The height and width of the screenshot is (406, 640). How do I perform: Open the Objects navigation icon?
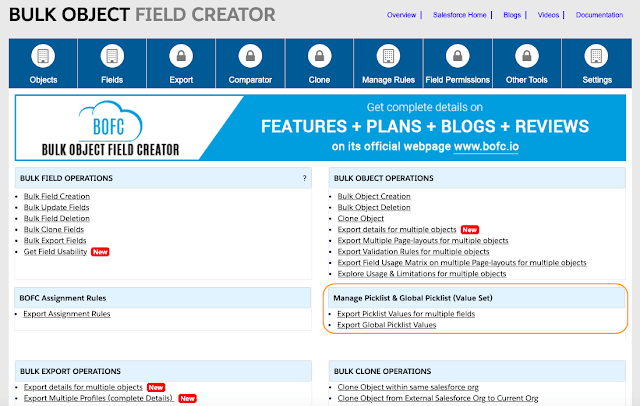(x=43, y=56)
